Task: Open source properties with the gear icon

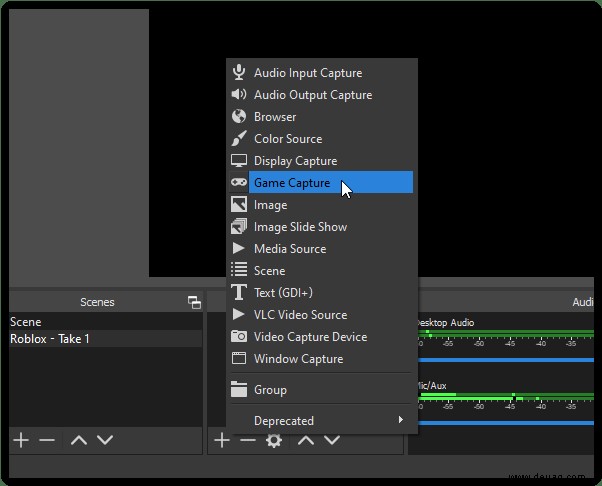Action: (x=274, y=440)
